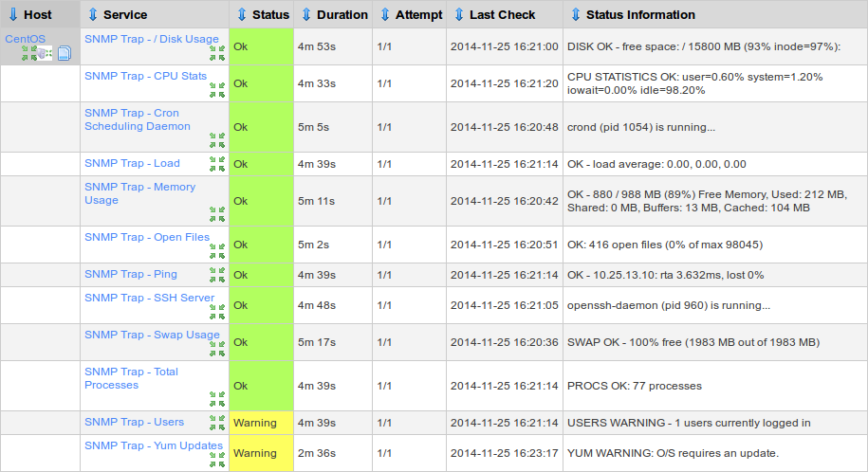The image size is (868, 472).
Task: Open SNMP Trap - Memory Usage service
Action: pyautogui.click(x=139, y=193)
